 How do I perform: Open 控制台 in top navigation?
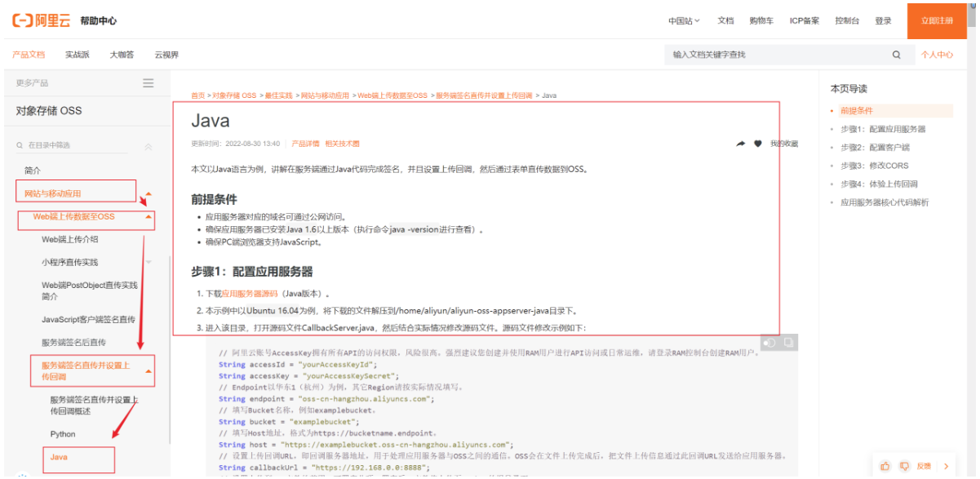[847, 21]
